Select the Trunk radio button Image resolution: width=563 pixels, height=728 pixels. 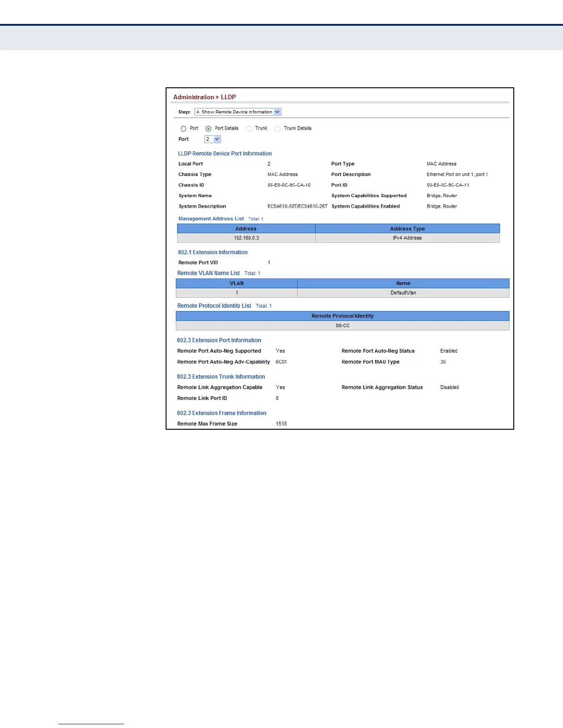tap(249, 129)
